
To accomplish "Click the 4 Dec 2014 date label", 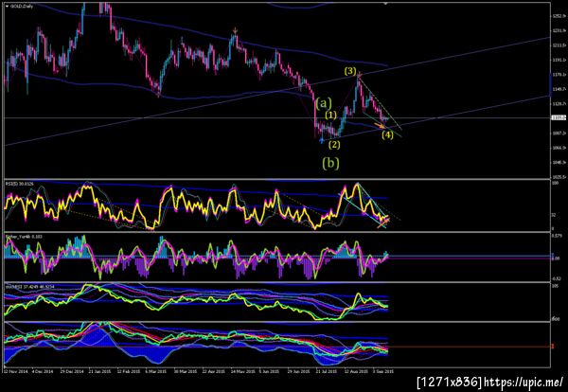I will (41, 371).
